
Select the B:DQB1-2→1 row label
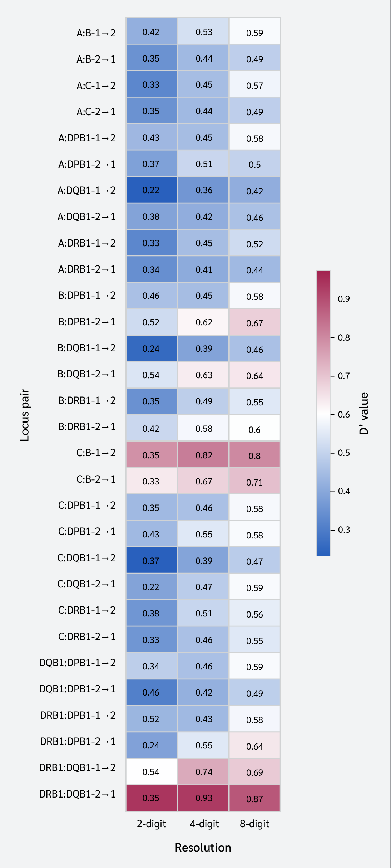86,374
